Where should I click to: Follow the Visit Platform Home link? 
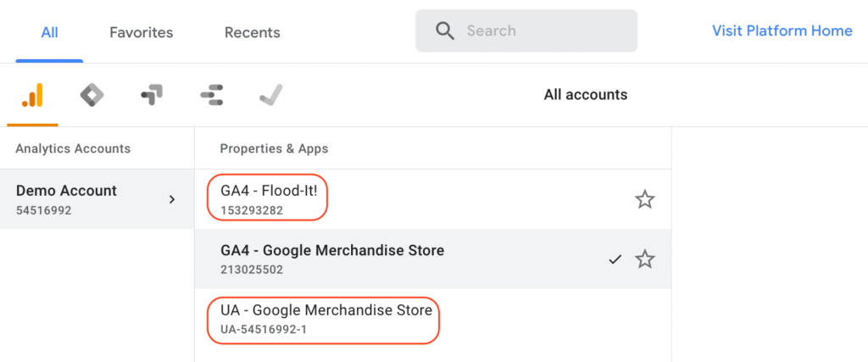782,31
